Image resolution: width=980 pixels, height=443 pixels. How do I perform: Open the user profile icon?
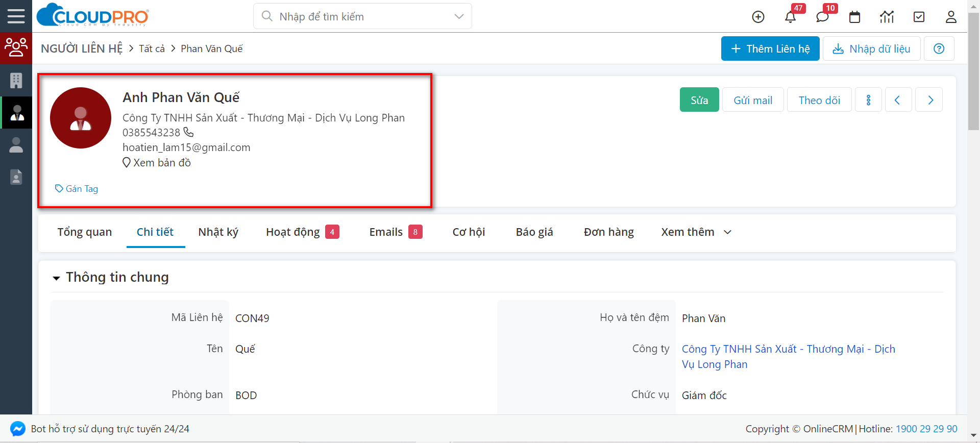click(951, 17)
